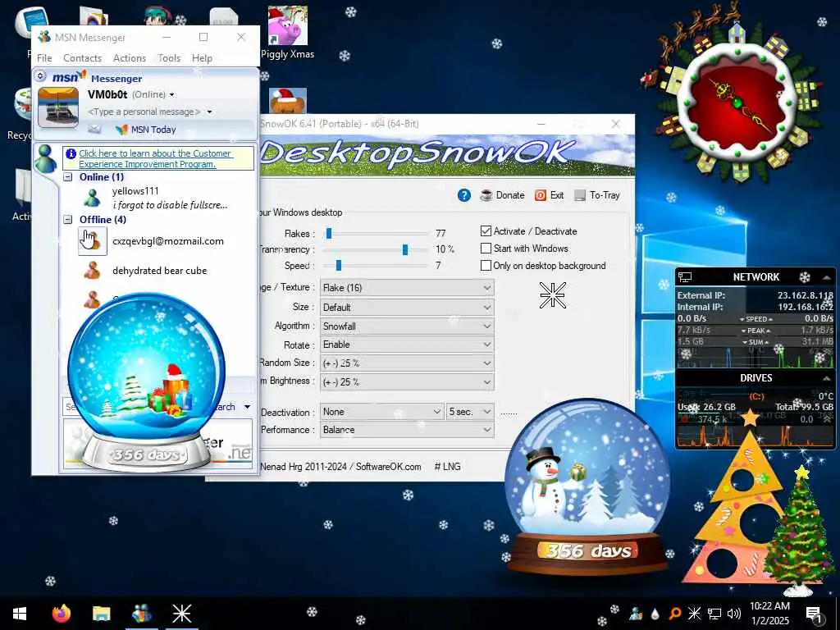Open the Algorithm Snowfall dropdown

[x=407, y=326]
